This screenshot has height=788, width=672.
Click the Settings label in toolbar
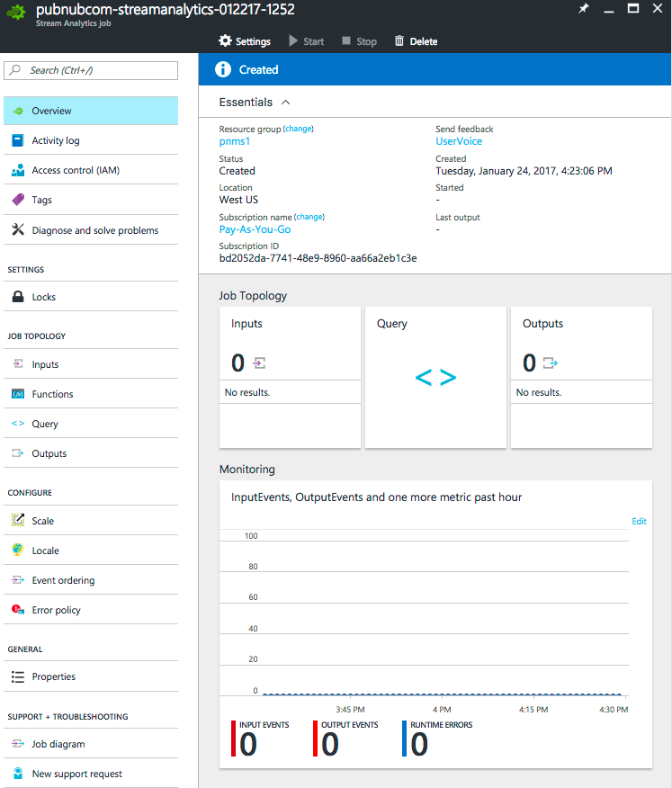(x=253, y=41)
